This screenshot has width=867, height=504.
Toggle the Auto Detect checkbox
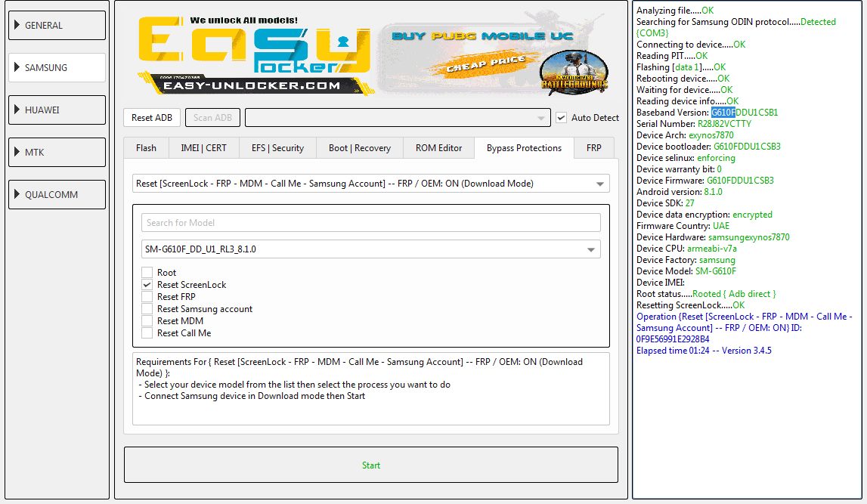(561, 118)
